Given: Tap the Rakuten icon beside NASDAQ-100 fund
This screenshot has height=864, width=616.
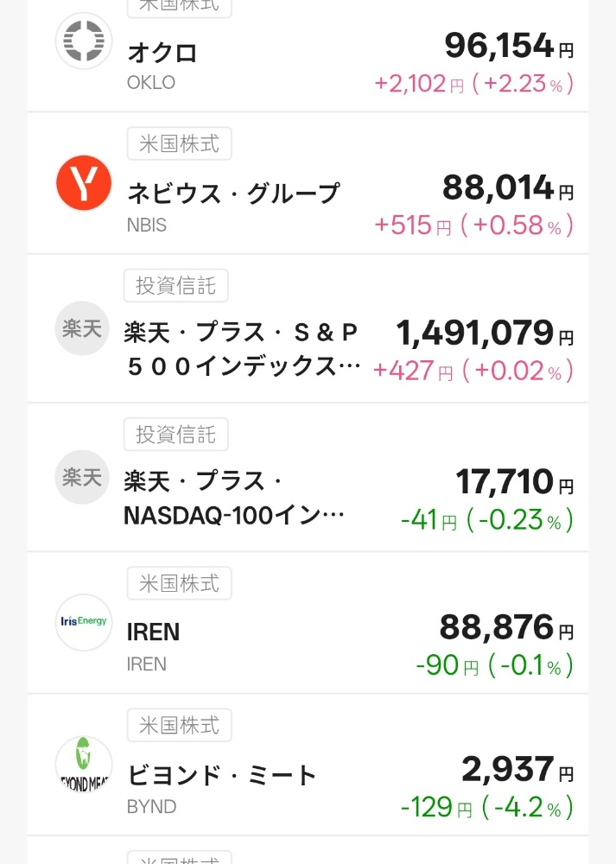Looking at the screenshot, I should 83,477.
